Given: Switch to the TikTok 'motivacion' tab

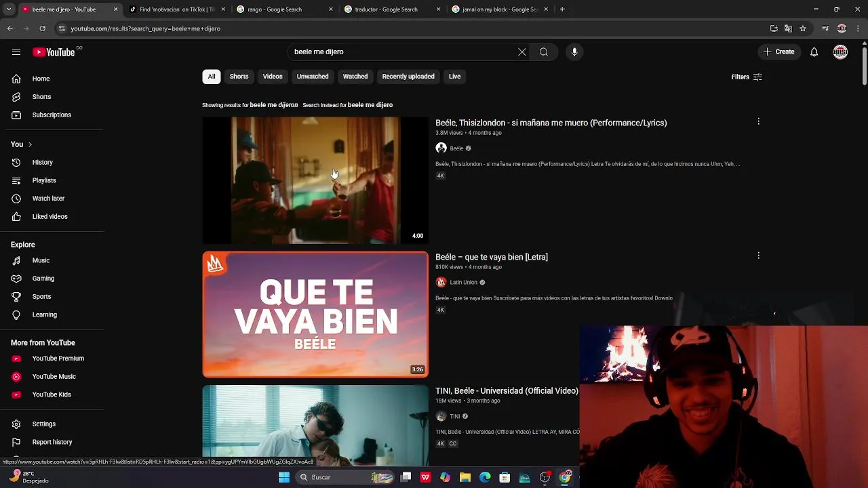Looking at the screenshot, I should click(x=176, y=9).
